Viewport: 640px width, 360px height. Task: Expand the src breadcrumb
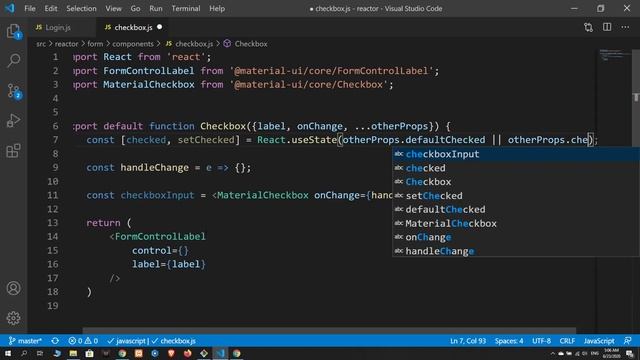point(41,44)
